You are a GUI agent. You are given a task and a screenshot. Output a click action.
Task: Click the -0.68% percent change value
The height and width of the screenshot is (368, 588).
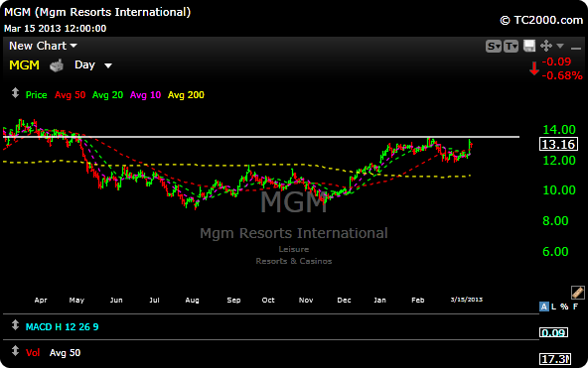click(x=562, y=75)
